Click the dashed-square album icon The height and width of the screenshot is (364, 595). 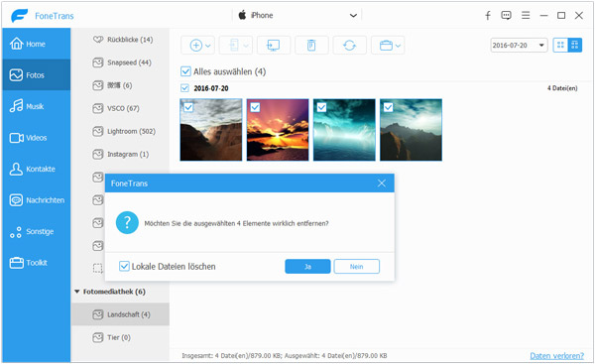point(98,269)
